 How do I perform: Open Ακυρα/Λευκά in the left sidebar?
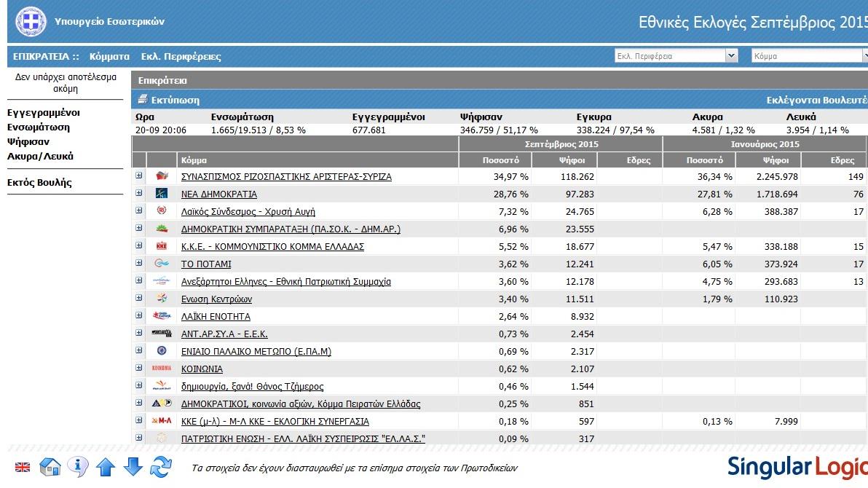(40, 156)
